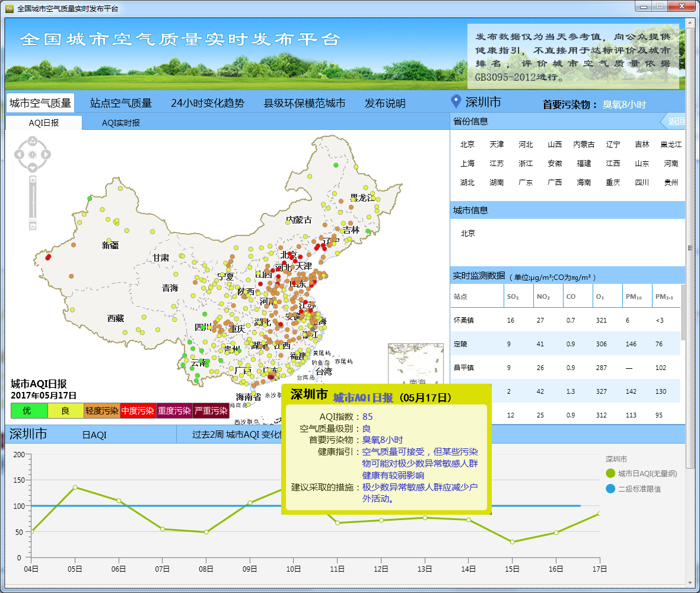
Task: Open the 县级环保模范城市 tab
Action: click(x=304, y=103)
